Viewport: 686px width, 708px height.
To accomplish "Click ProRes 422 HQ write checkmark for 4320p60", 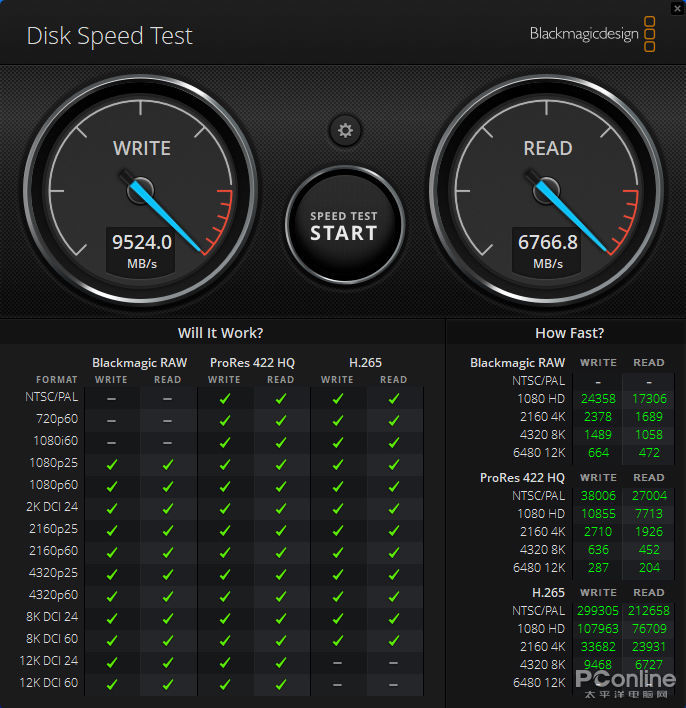I will 224,596.
